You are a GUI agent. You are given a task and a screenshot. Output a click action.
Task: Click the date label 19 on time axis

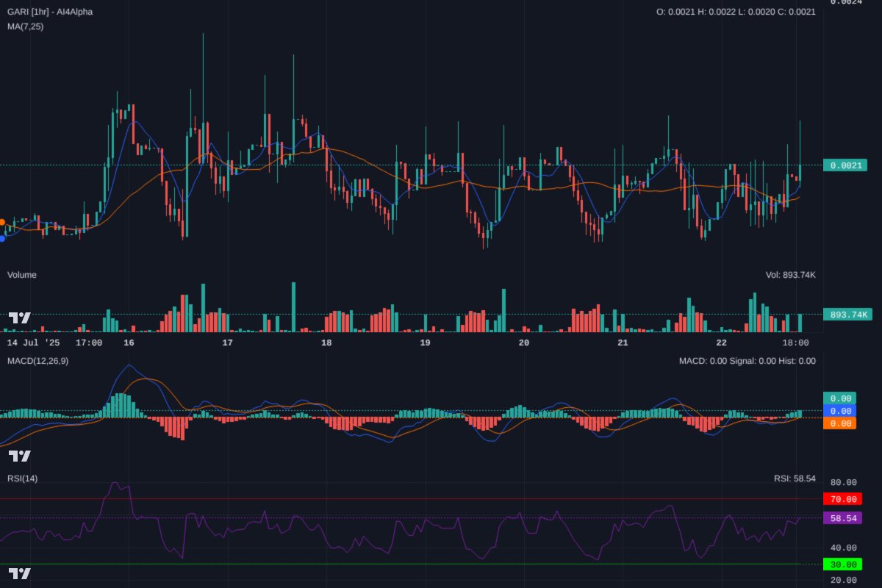tap(425, 343)
